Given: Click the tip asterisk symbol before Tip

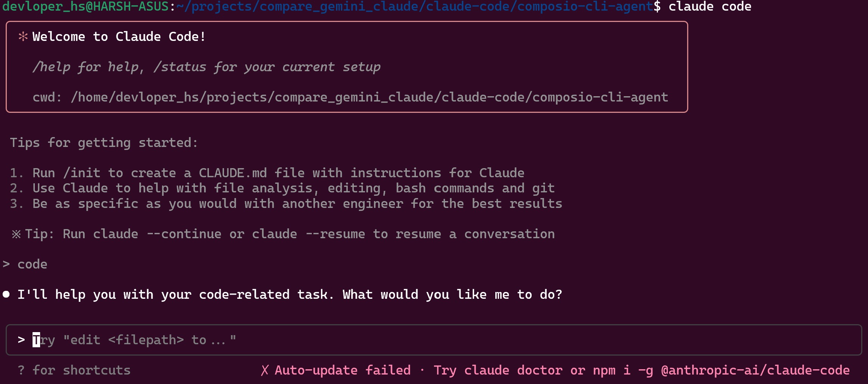Looking at the screenshot, I should click(x=16, y=234).
